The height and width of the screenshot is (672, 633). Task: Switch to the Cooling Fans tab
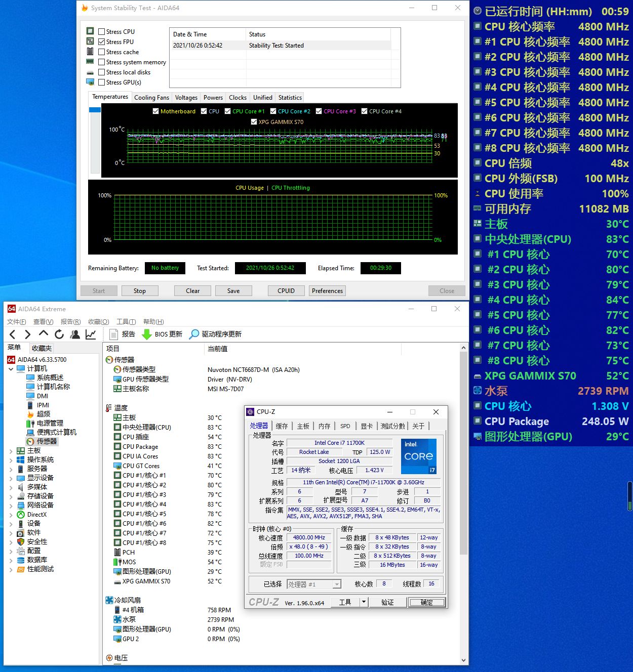[x=151, y=98]
